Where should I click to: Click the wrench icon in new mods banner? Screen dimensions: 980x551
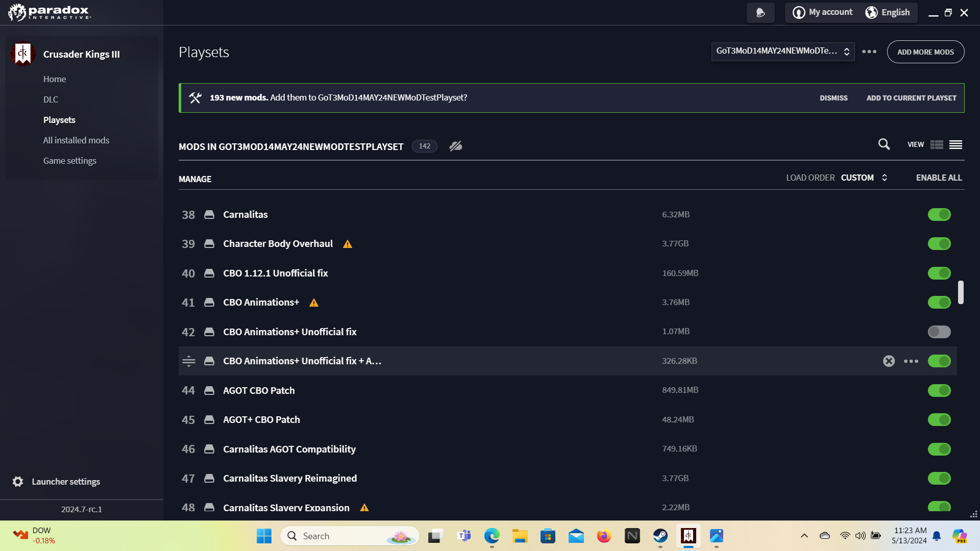[195, 97]
